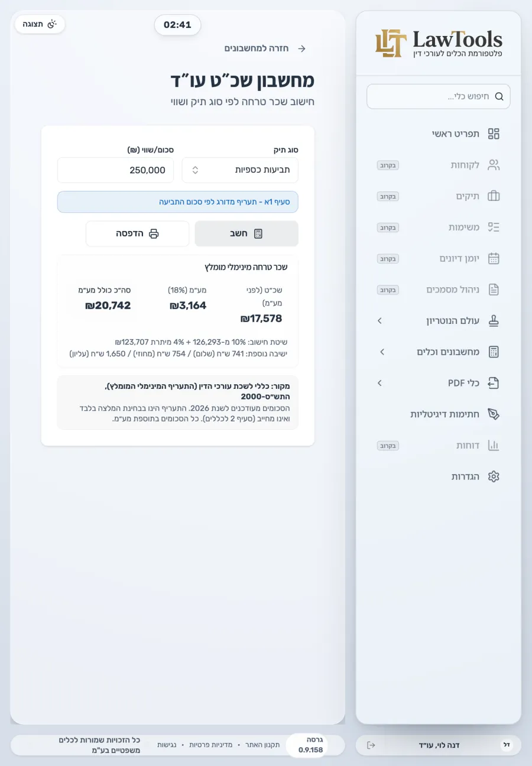Click the back arrow icon near חזרה למחשבונים
532x766 pixels.
(x=301, y=48)
